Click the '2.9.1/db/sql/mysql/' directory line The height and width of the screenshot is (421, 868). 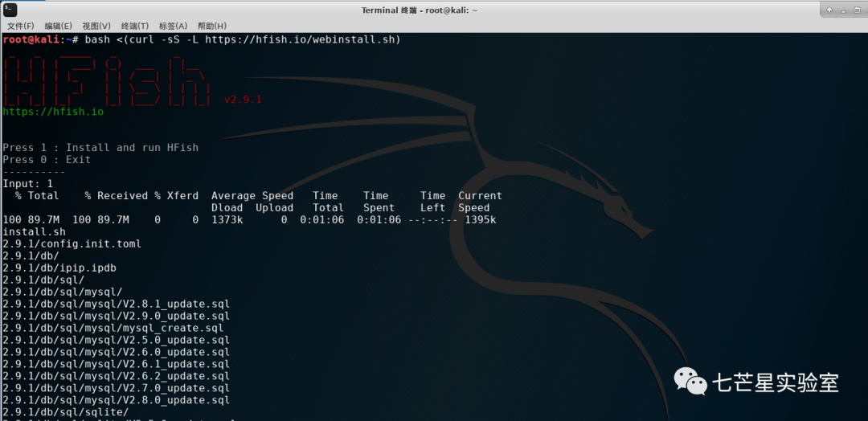(63, 292)
